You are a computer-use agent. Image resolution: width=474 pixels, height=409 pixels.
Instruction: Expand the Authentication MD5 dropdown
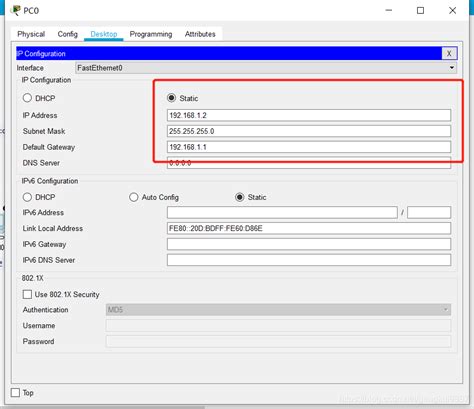click(278, 310)
